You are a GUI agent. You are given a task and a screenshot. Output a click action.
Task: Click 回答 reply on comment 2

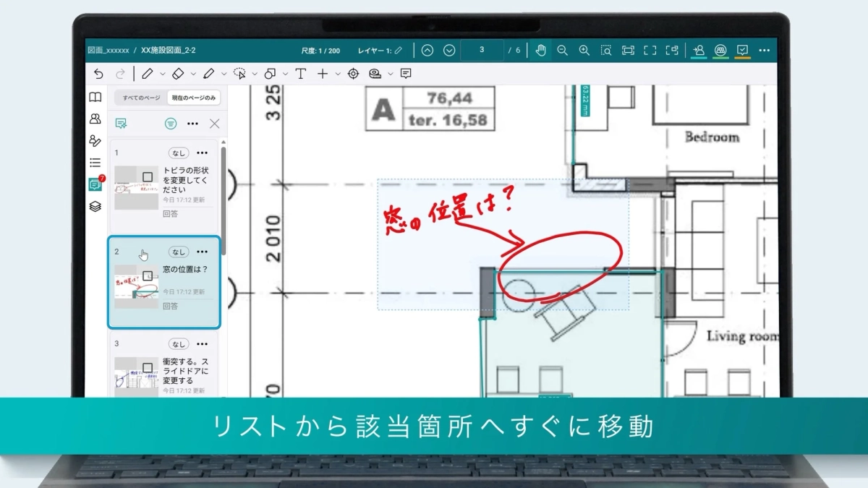tap(170, 306)
